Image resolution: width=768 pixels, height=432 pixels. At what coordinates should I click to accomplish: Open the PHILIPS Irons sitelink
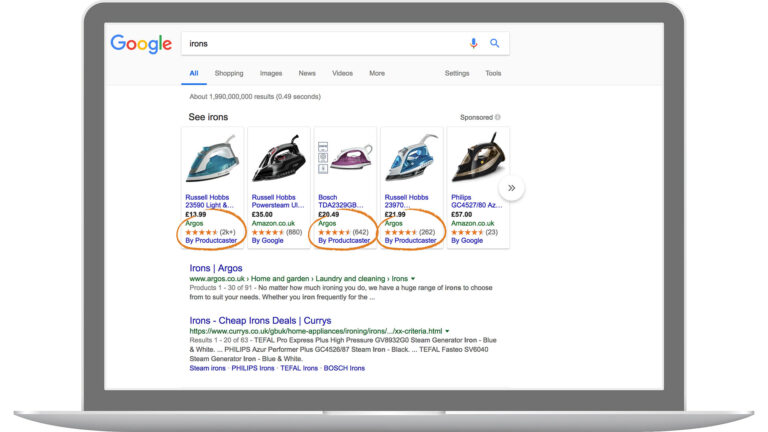(x=253, y=368)
